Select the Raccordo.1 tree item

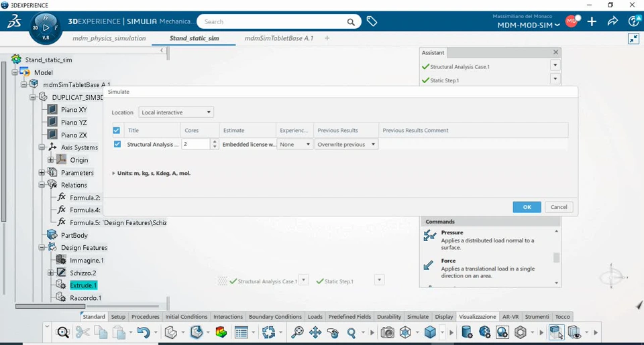(x=85, y=298)
